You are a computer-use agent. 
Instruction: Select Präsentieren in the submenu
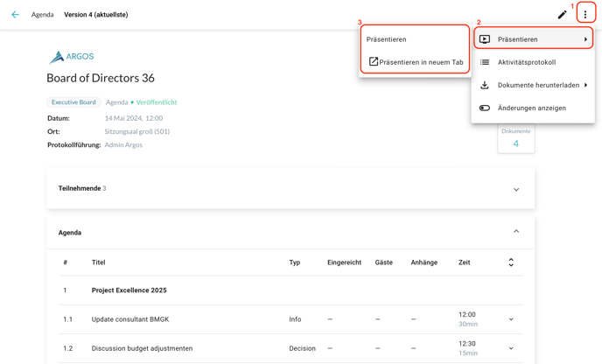[x=387, y=39]
